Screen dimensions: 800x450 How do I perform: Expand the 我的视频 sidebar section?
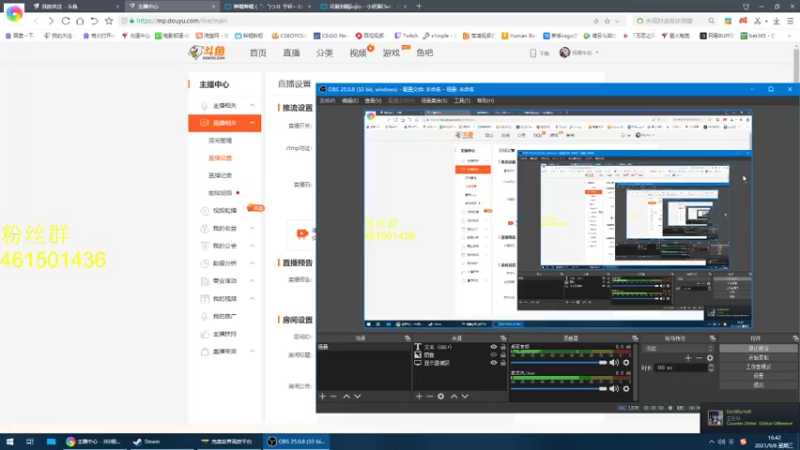tap(252, 298)
